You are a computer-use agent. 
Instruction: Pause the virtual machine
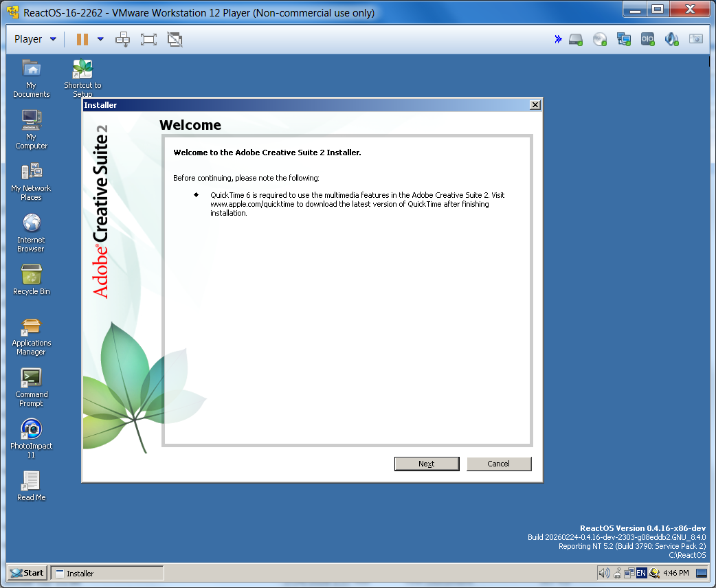point(82,39)
